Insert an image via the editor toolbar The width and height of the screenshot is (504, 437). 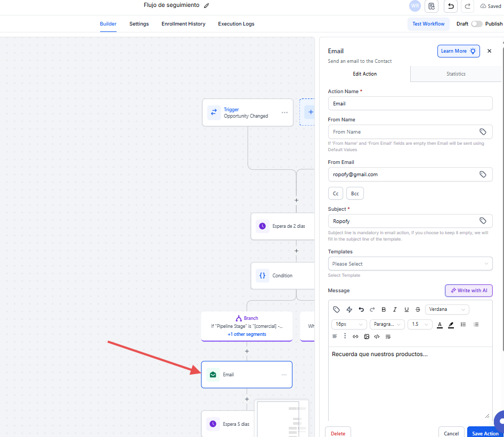367,336
